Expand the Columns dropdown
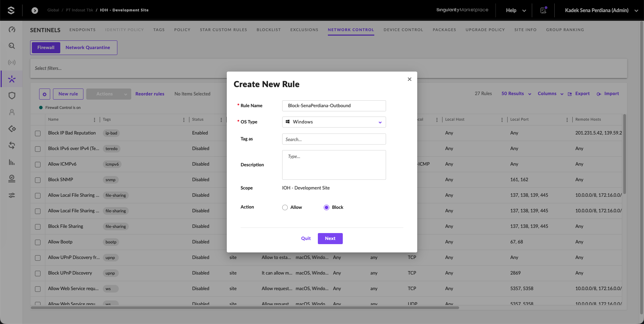The height and width of the screenshot is (324, 644). point(551,94)
